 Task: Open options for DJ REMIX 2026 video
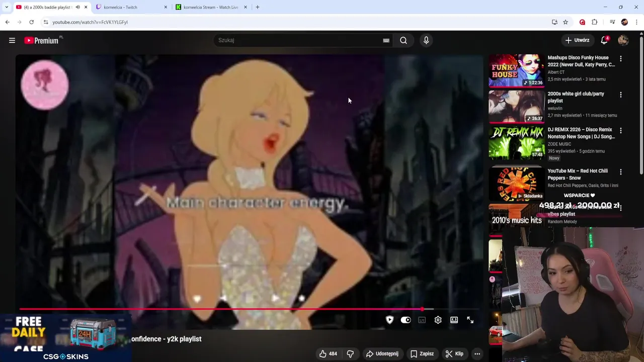coord(620,131)
